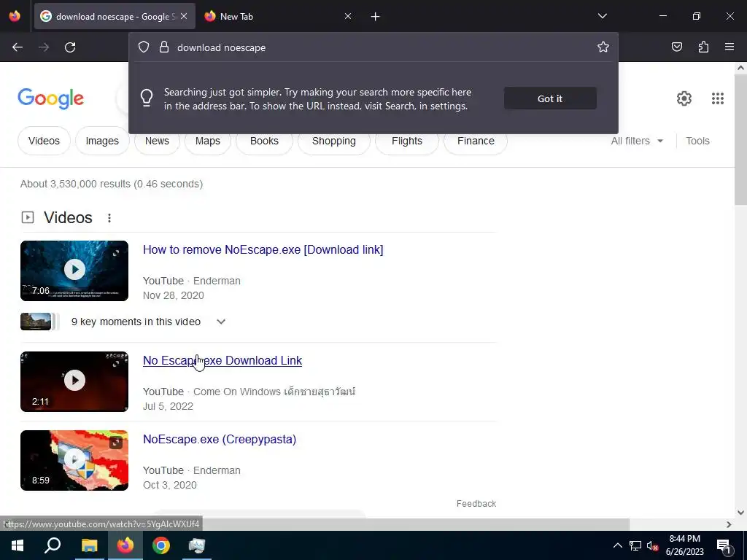Filter results by Images

tap(102, 141)
